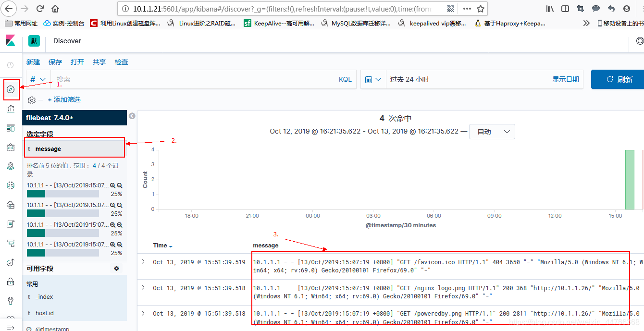This screenshot has height=331, width=644.
Task: Sort by the Time column header
Action: pyautogui.click(x=162, y=245)
